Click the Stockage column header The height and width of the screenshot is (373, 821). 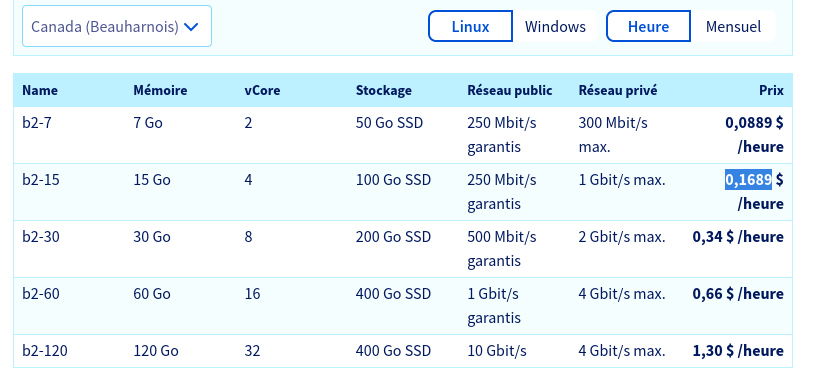(384, 91)
